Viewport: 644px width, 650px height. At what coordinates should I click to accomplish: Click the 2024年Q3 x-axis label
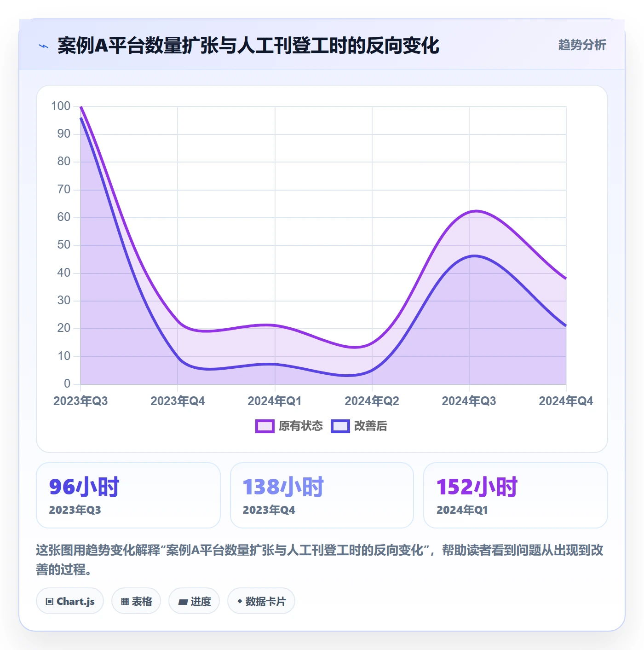[x=469, y=401]
